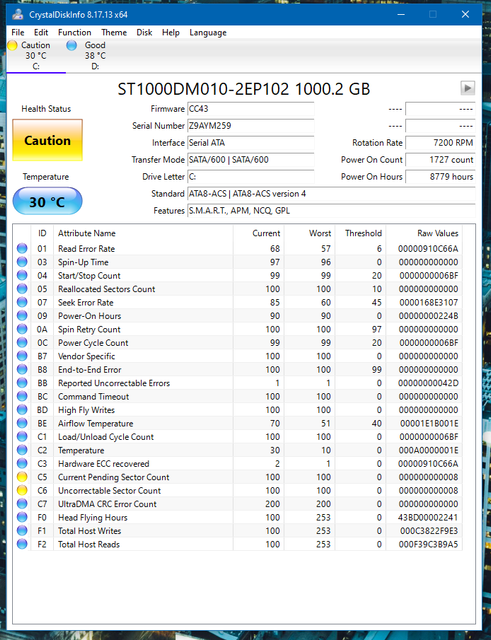Click the status dot for Power Cycle Count

tap(22, 342)
